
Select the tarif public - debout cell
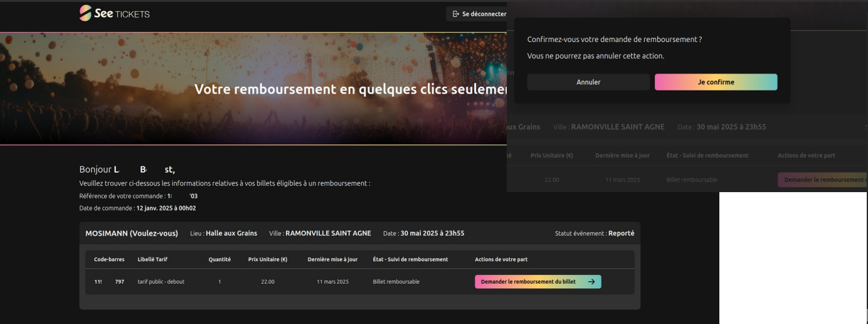[161, 282]
